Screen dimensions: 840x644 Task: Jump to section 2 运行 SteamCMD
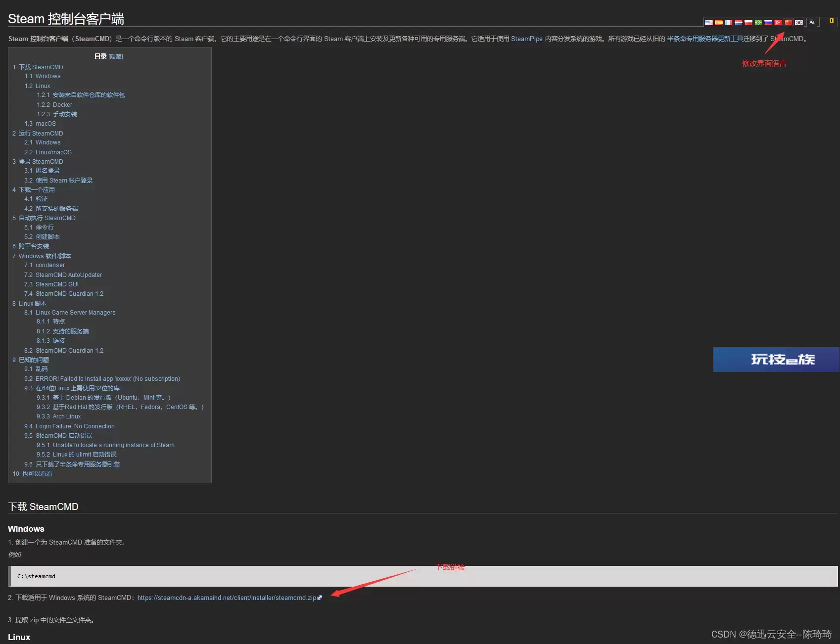[38, 134]
